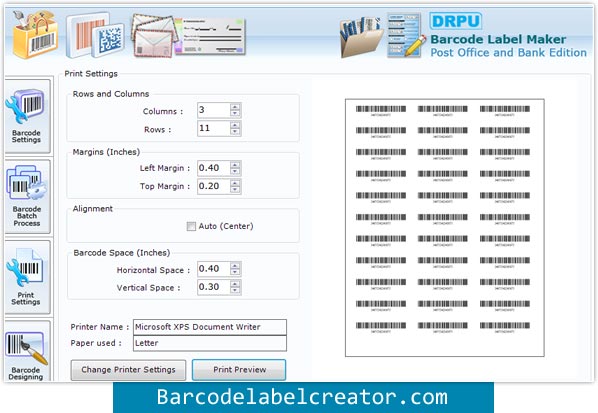Decrease Top Margin with down arrow
Screen dimensions: 598x413
pyautogui.click(x=235, y=190)
